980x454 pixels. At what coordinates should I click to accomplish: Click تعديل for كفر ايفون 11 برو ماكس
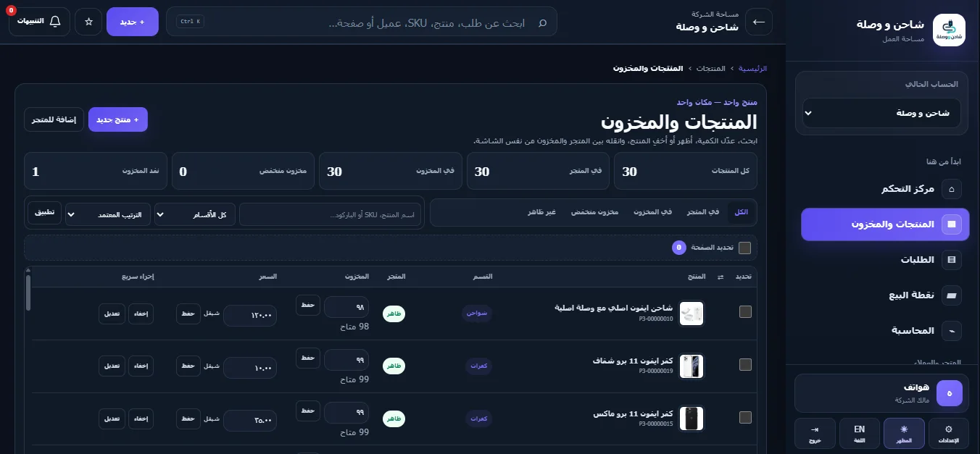click(112, 419)
